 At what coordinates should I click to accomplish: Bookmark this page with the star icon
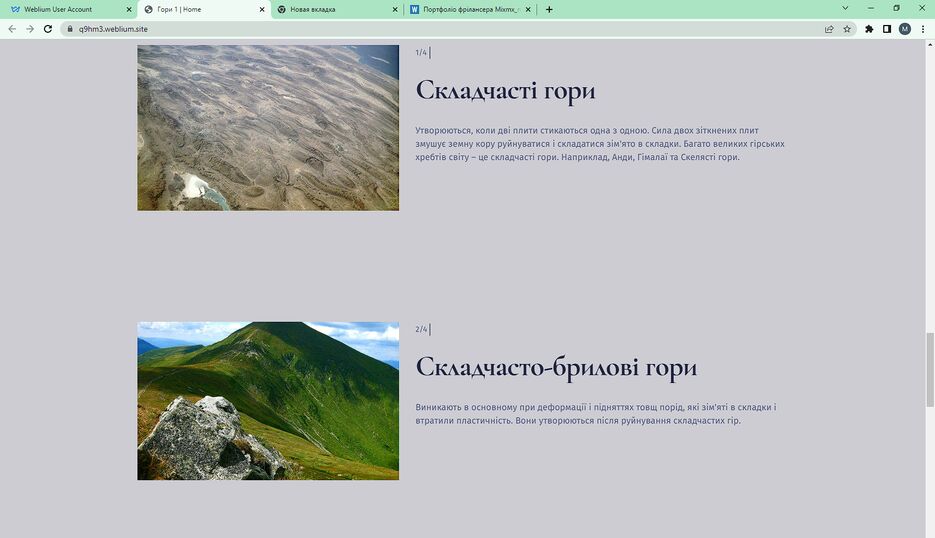(x=847, y=29)
